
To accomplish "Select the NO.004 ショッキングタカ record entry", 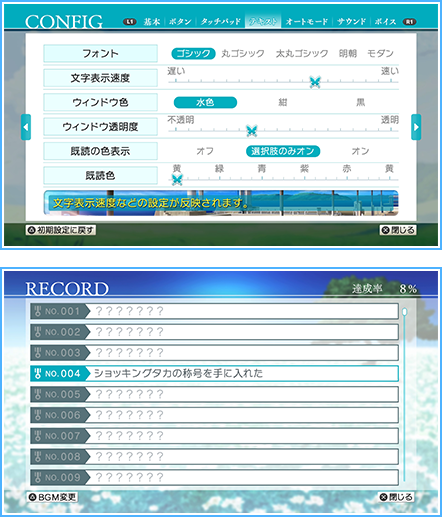I will [x=214, y=373].
